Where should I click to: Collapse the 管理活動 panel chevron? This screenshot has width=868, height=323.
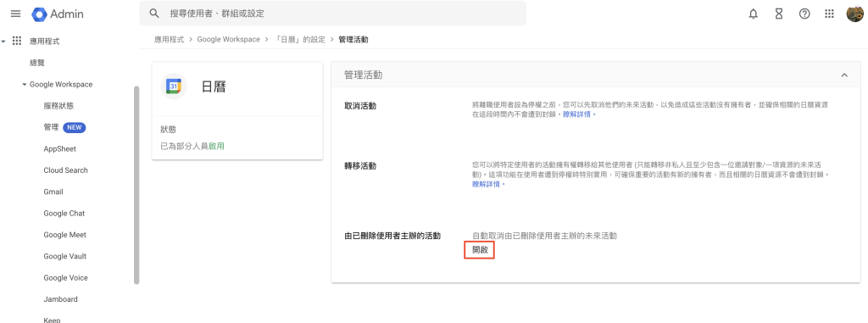tap(844, 75)
